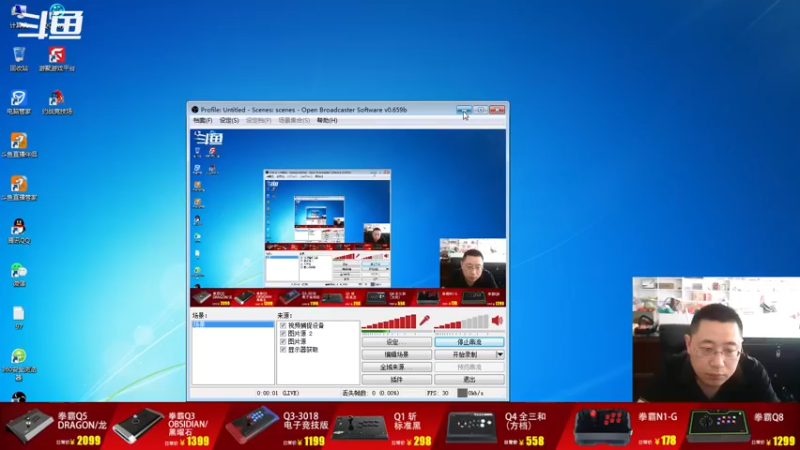Launch the 360安全浏览器 desktop icon
The image size is (800, 450).
tap(19, 365)
